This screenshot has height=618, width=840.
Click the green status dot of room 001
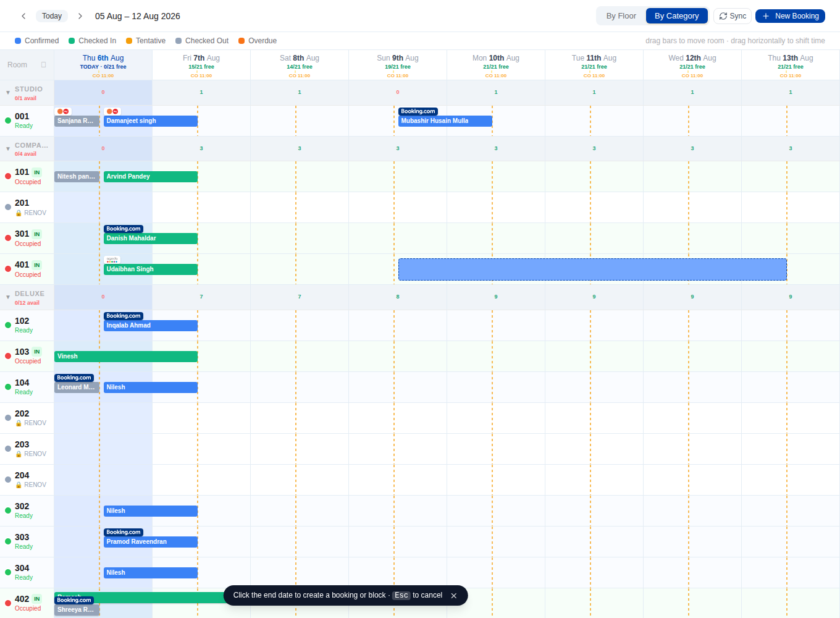8,121
